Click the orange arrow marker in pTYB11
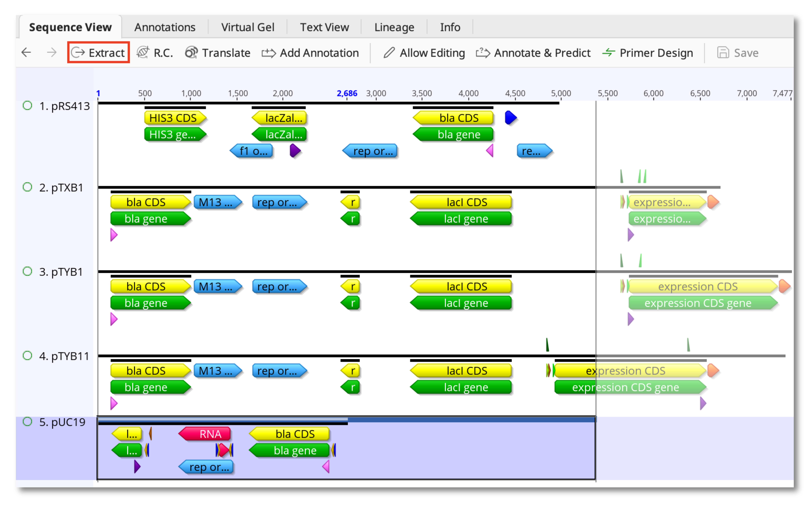The width and height of the screenshot is (812, 506). pyautogui.click(x=713, y=371)
